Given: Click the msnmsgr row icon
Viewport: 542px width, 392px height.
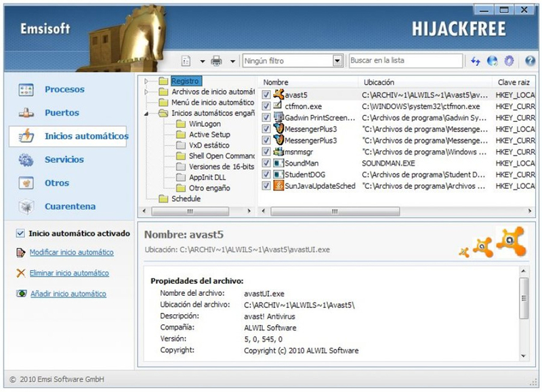Looking at the screenshot, I should coord(278,151).
